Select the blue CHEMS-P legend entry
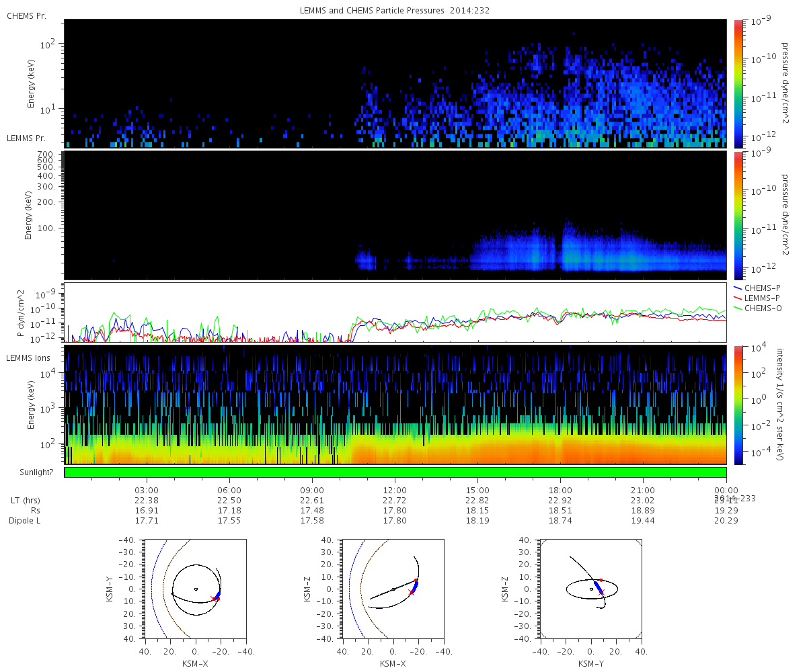 pos(761,288)
